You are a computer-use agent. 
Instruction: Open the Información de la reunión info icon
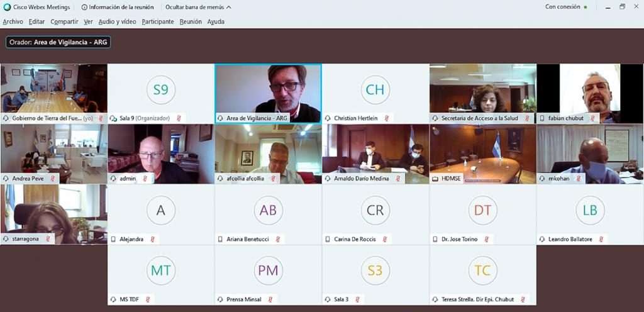pos(84,7)
